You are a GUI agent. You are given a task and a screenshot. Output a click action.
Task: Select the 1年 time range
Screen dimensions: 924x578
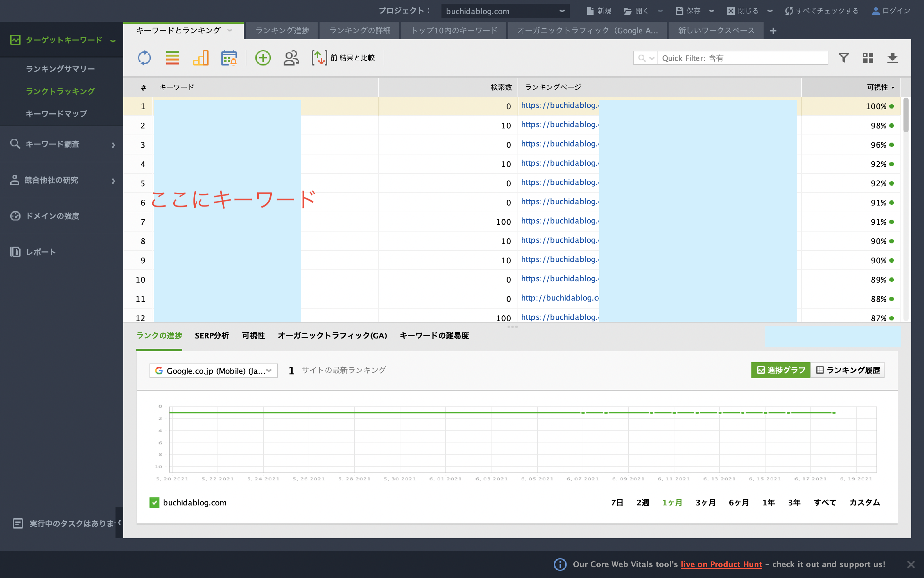pos(769,502)
